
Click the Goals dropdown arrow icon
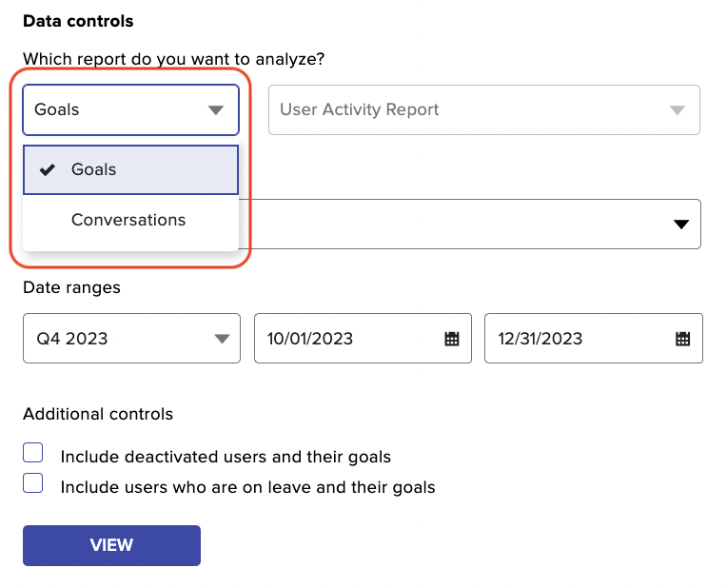216,110
